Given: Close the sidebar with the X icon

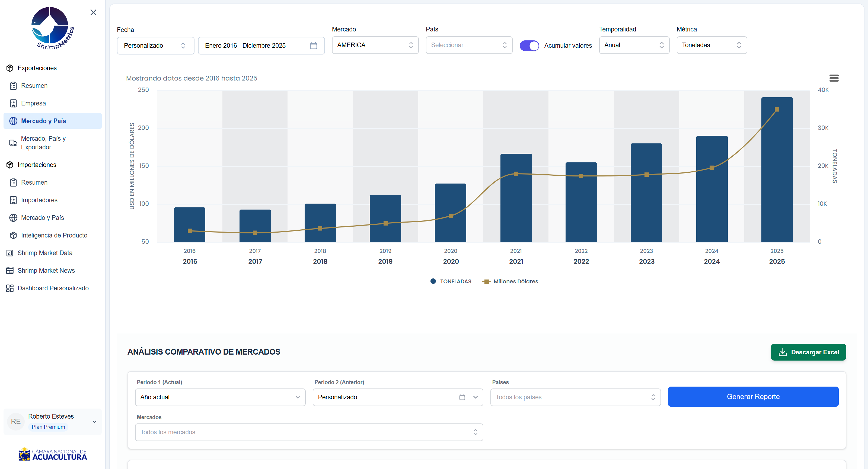Looking at the screenshot, I should [x=93, y=12].
